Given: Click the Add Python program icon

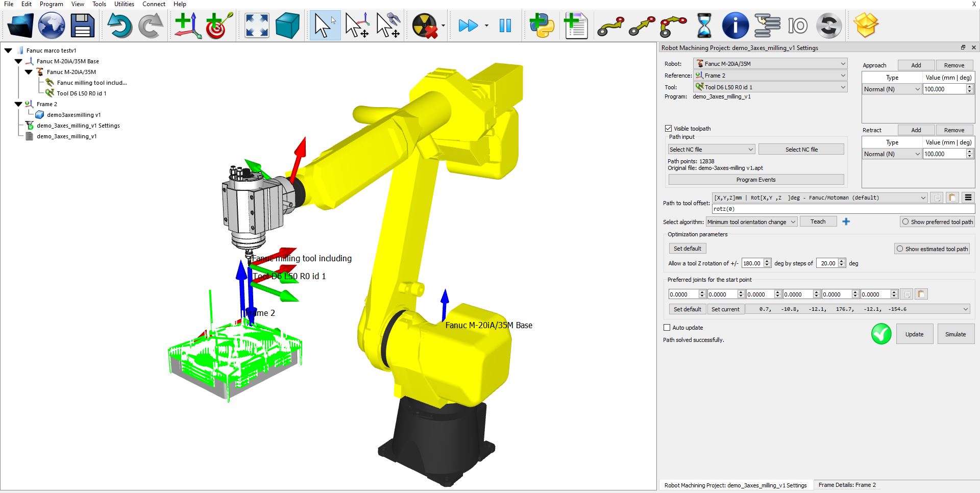Looking at the screenshot, I should 542,25.
